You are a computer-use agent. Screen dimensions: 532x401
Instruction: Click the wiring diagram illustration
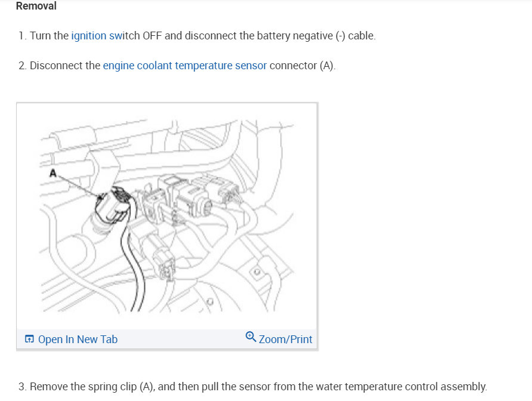click(x=167, y=215)
